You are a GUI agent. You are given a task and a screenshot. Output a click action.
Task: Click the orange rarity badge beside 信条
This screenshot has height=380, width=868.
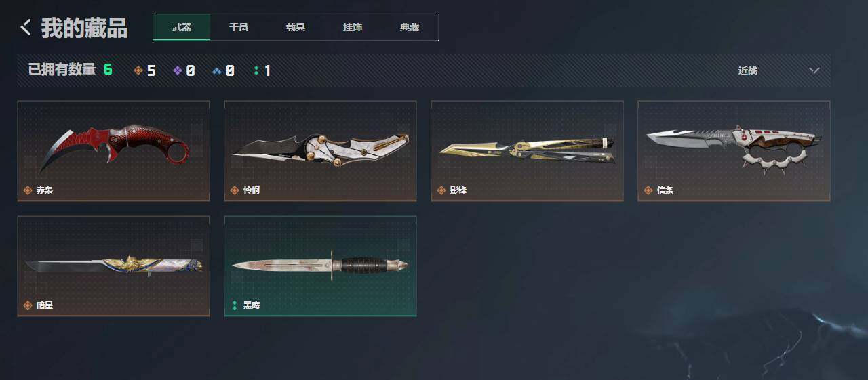tap(648, 190)
